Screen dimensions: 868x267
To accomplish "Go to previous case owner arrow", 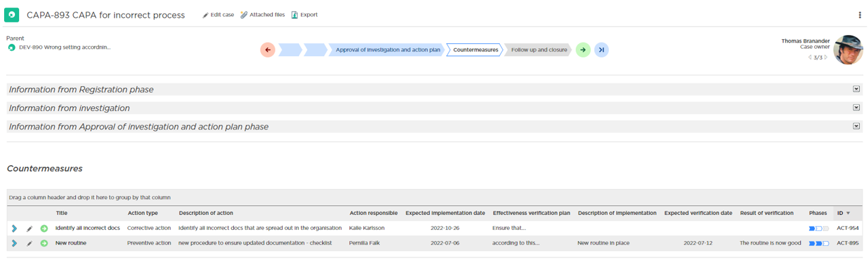I will click(x=810, y=58).
